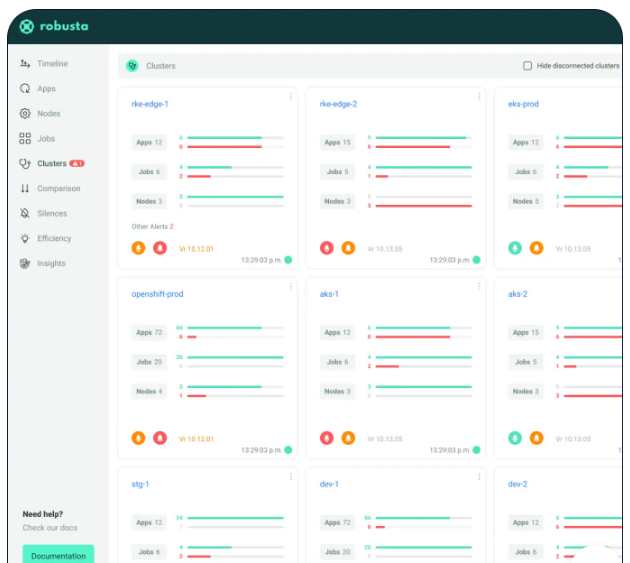Click Jobs 5 label on rke-edge-2
Screen dimensions: 630x563
coord(338,172)
